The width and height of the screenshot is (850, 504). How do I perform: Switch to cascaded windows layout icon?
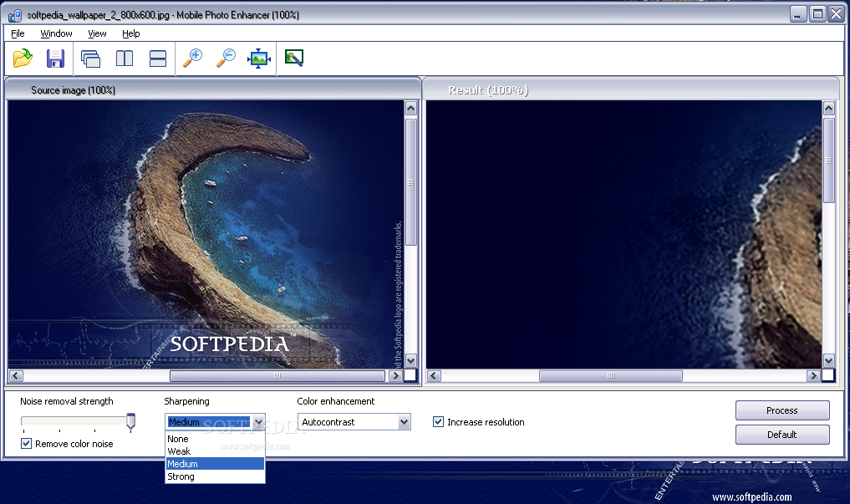point(90,58)
